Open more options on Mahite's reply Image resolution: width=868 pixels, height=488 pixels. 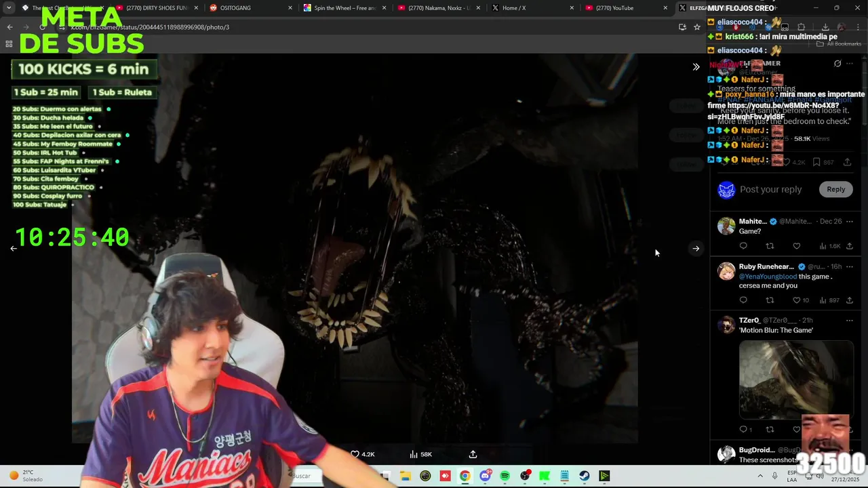[849, 222]
